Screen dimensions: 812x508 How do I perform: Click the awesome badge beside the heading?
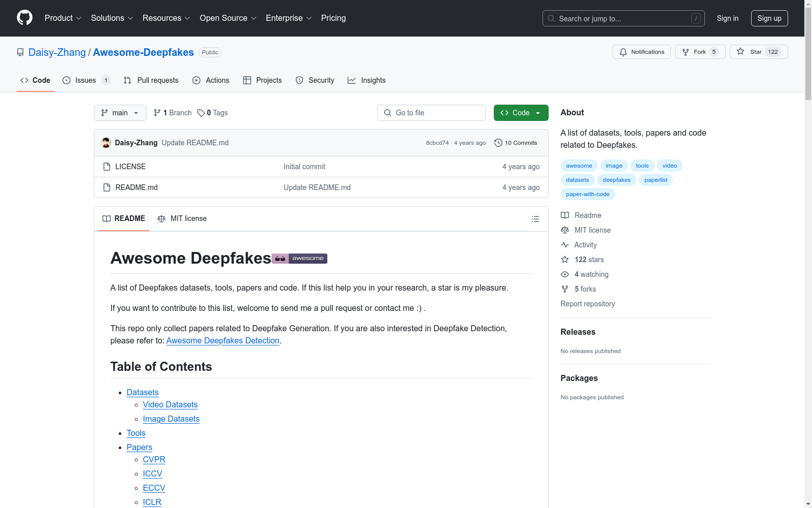(x=299, y=259)
